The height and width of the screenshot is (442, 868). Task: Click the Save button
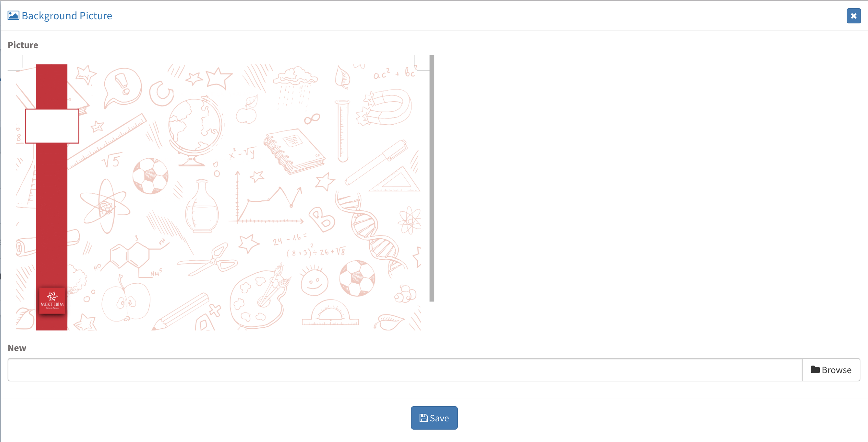434,418
